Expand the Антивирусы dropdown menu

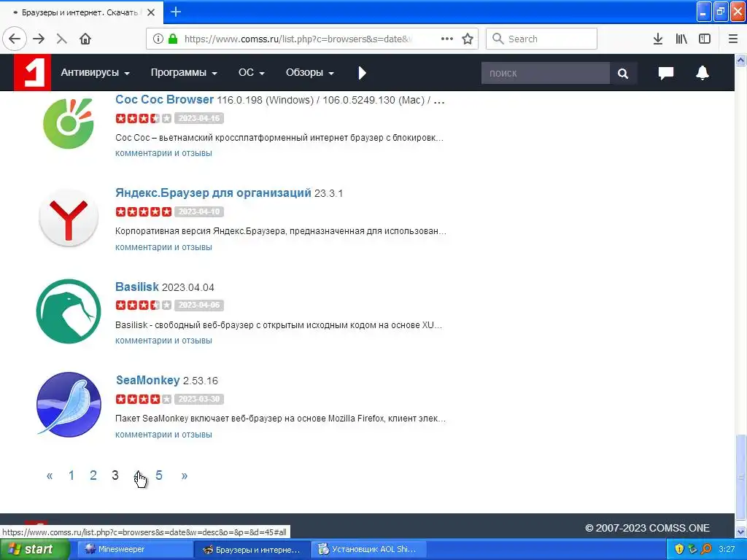tap(96, 73)
